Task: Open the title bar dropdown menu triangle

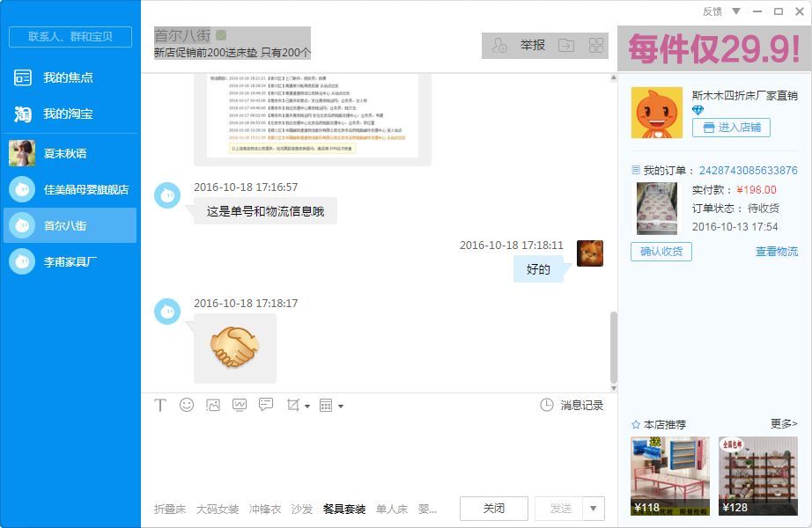Action: (x=736, y=11)
